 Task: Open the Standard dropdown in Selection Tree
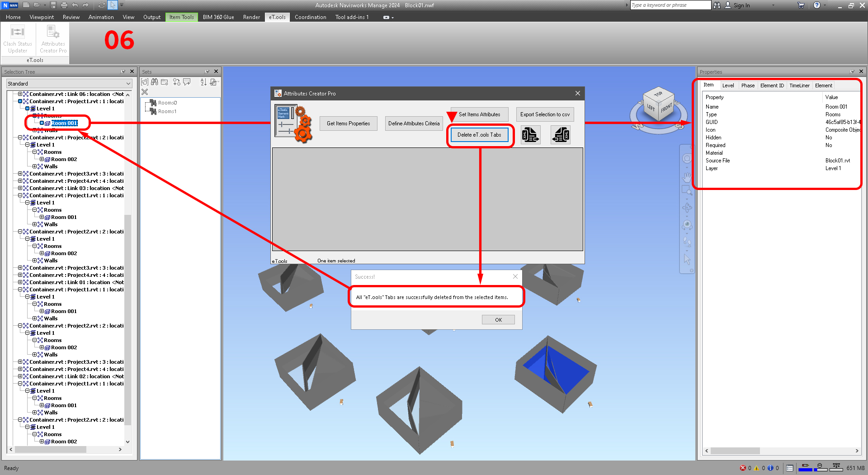69,84
